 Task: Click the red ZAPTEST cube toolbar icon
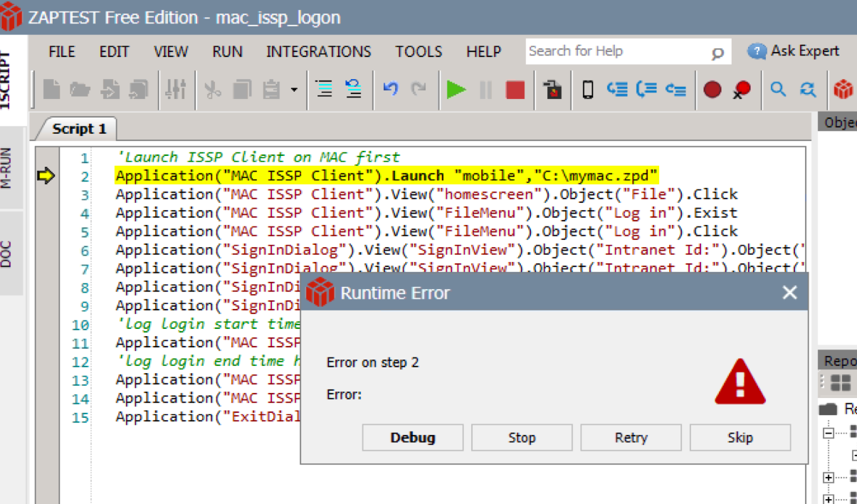(x=843, y=90)
